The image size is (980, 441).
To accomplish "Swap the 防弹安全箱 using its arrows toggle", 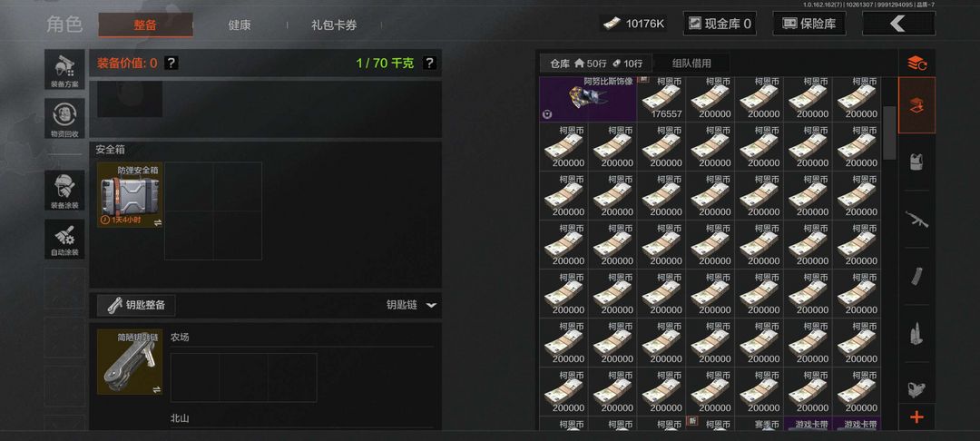I will 157,222.
